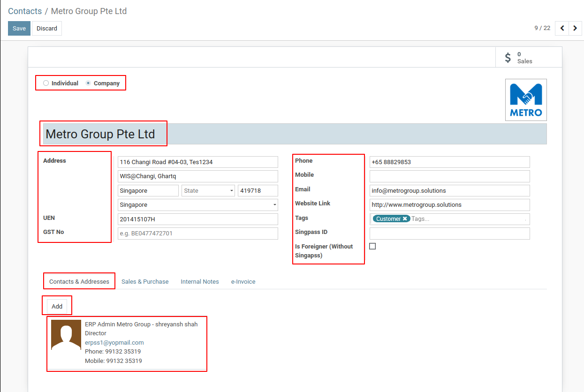Image resolution: width=584 pixels, height=392 pixels.
Task: Click the Email field info@metrogroup.solutions
Action: click(x=450, y=190)
